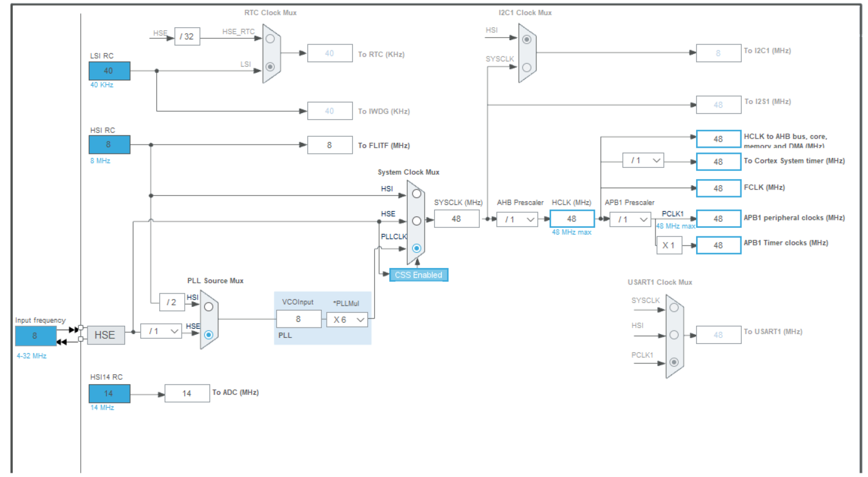868x477 pixels.
Task: Click the SYSCLK (MHz) value field
Action: tap(457, 219)
